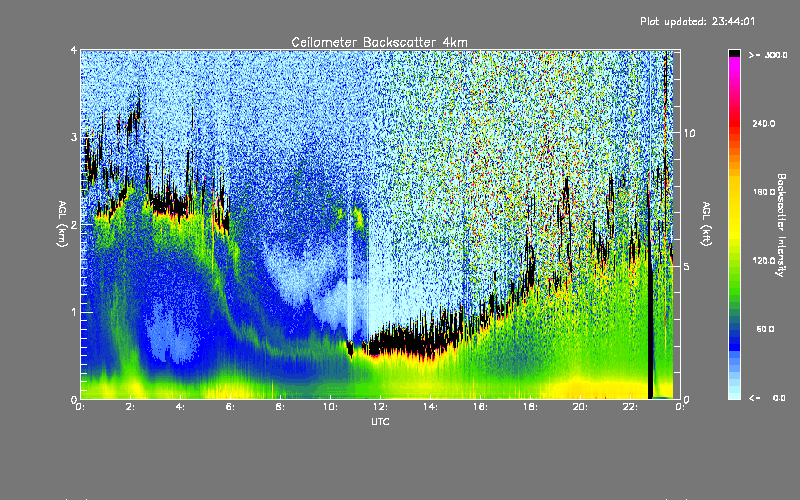The width and height of the screenshot is (800, 500).
Task: Click the '1' km tick label
Action: click(x=74, y=312)
